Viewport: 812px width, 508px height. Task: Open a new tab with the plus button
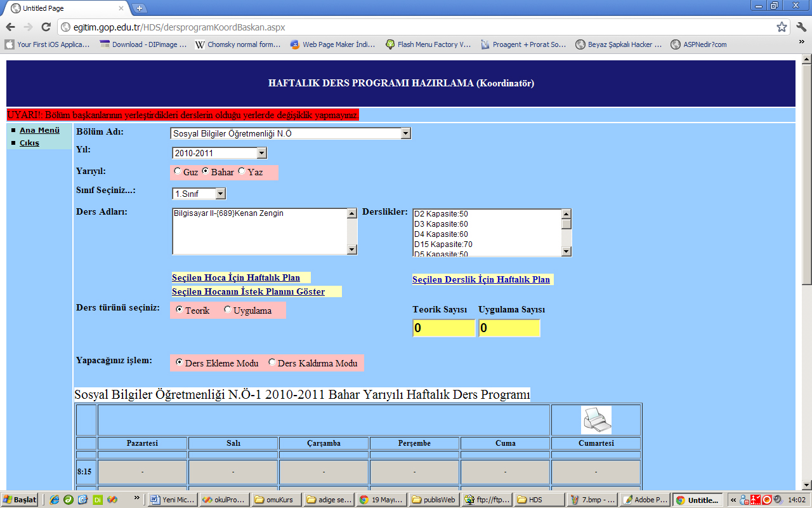[140, 8]
